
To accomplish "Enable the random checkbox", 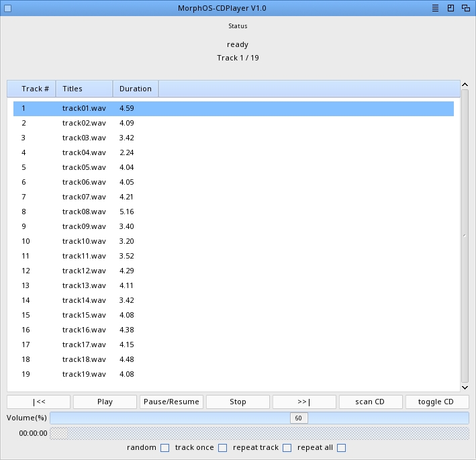I will (165, 448).
